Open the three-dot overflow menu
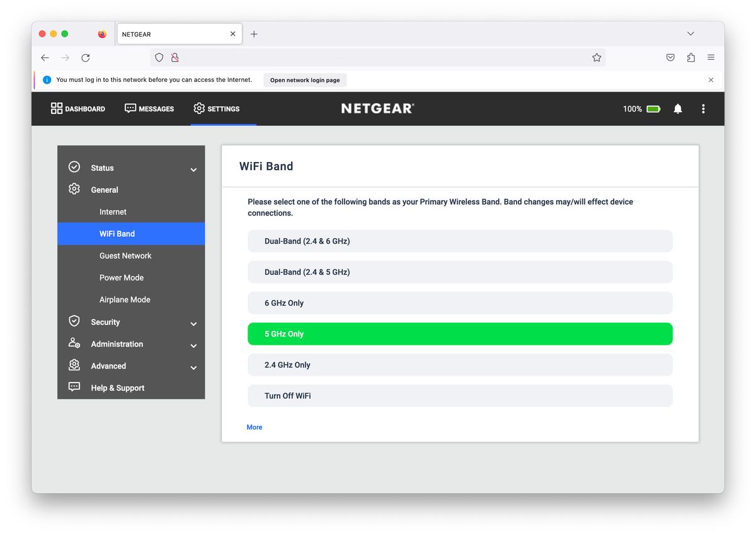The image size is (756, 535). 703,109
